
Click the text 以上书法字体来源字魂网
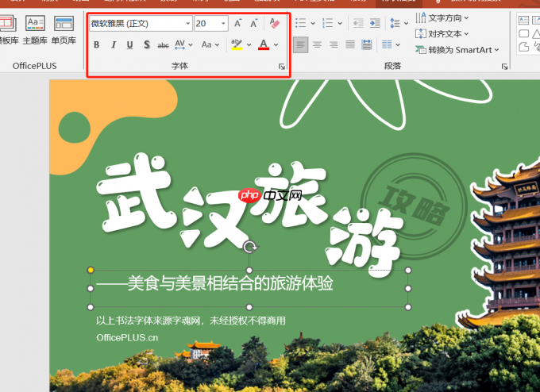coord(148,321)
